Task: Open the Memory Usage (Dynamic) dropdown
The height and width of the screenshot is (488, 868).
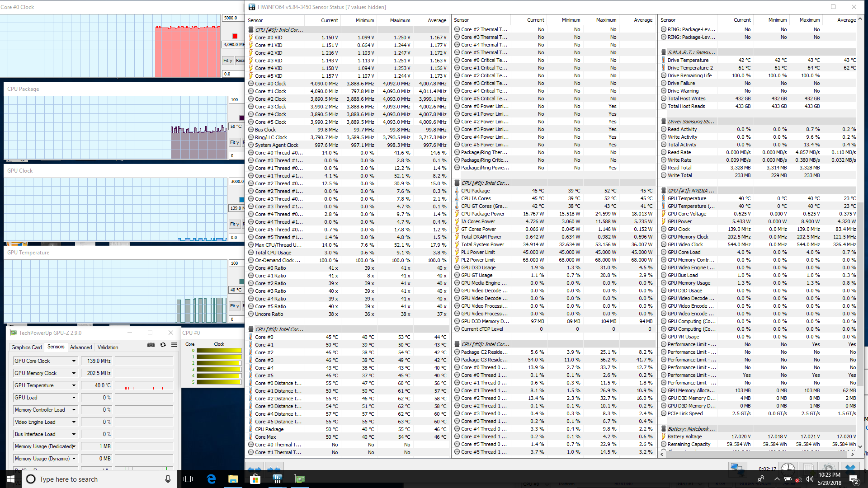Action: (x=74, y=459)
